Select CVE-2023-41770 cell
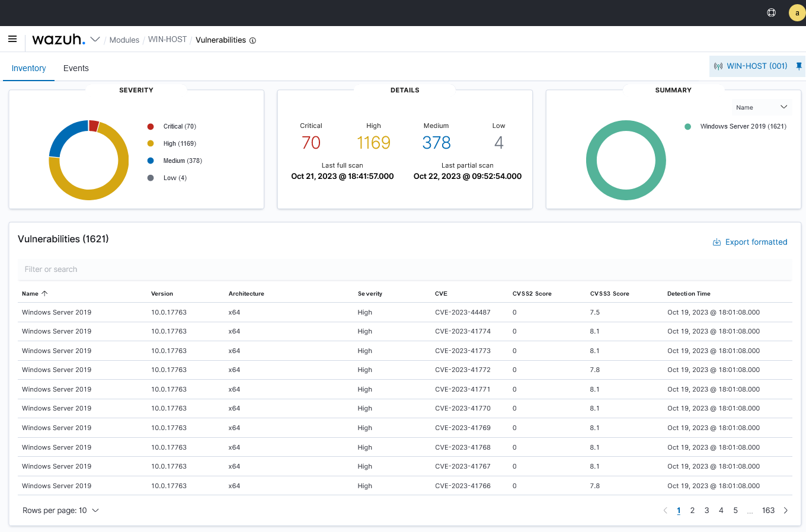Image resolution: width=806 pixels, height=532 pixels. click(x=463, y=408)
